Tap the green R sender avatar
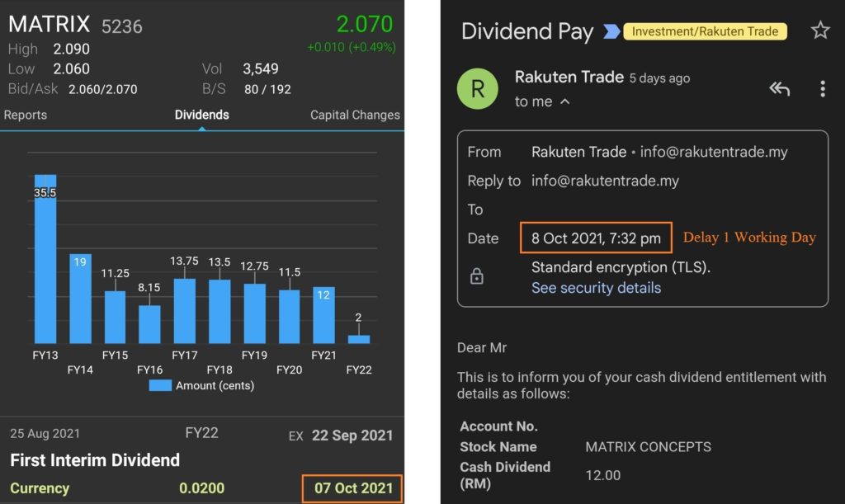This screenshot has width=845, height=504. pos(478,89)
